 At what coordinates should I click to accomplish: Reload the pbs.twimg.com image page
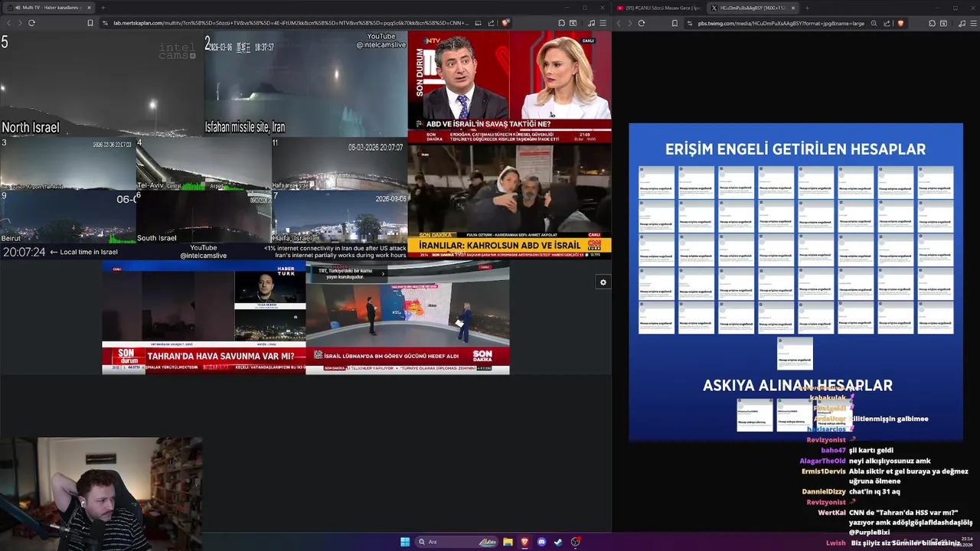point(641,23)
